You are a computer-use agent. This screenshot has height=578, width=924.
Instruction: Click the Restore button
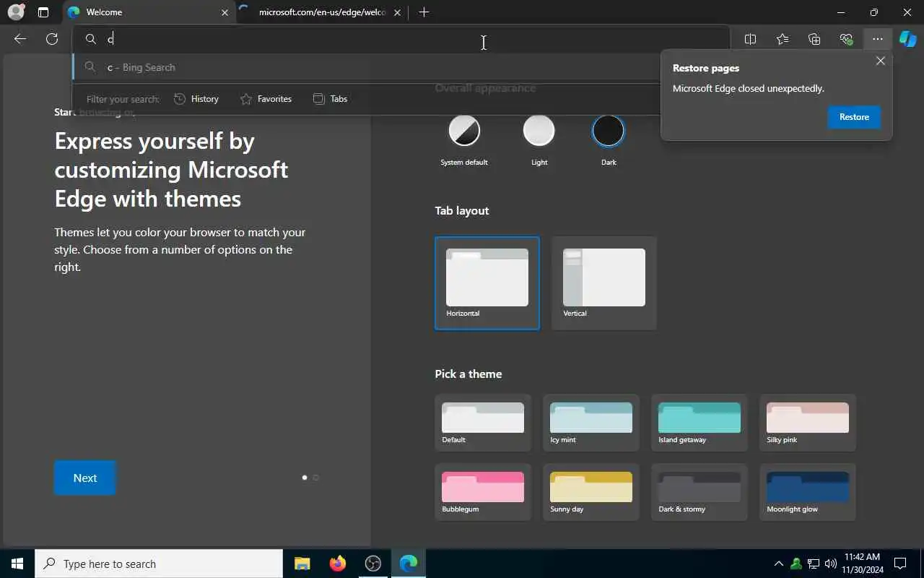tap(854, 117)
